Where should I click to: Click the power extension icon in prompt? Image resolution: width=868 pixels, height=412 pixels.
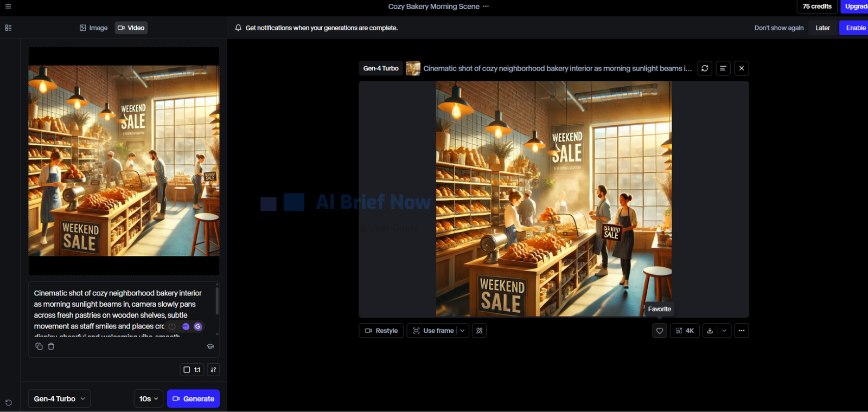172,326
